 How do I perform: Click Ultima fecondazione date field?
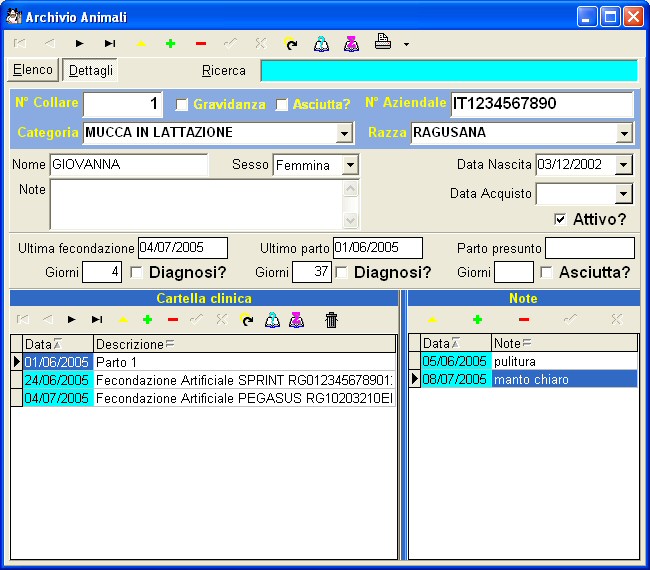183,248
